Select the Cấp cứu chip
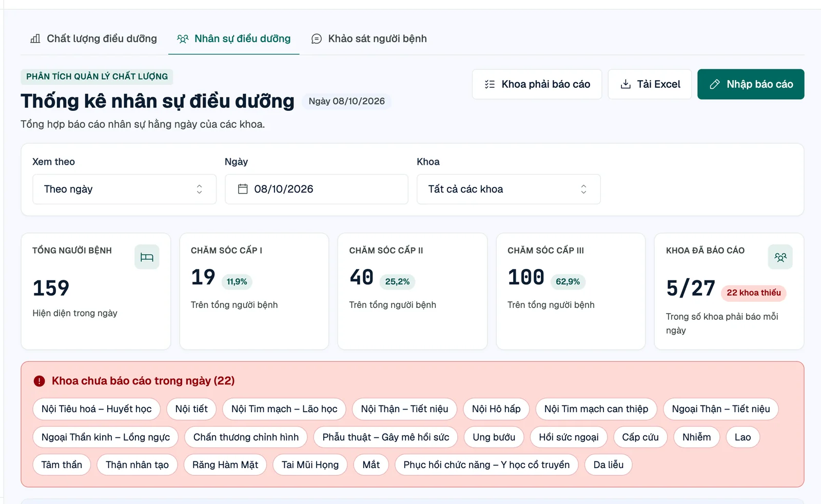The width and height of the screenshot is (821, 504). click(640, 437)
